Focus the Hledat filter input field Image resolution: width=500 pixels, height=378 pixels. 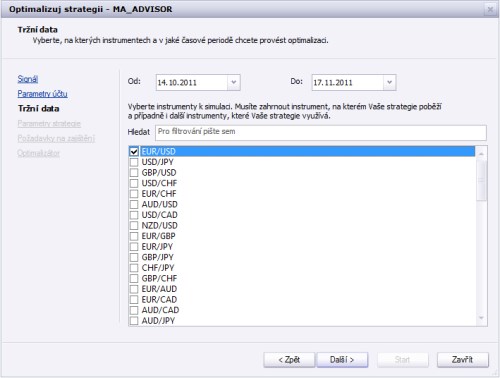coord(321,132)
